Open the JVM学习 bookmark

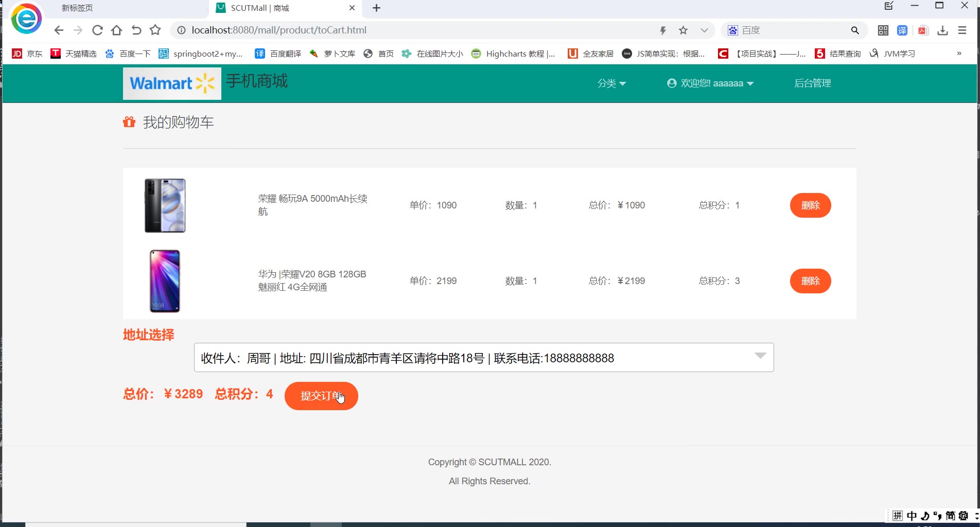click(892, 54)
